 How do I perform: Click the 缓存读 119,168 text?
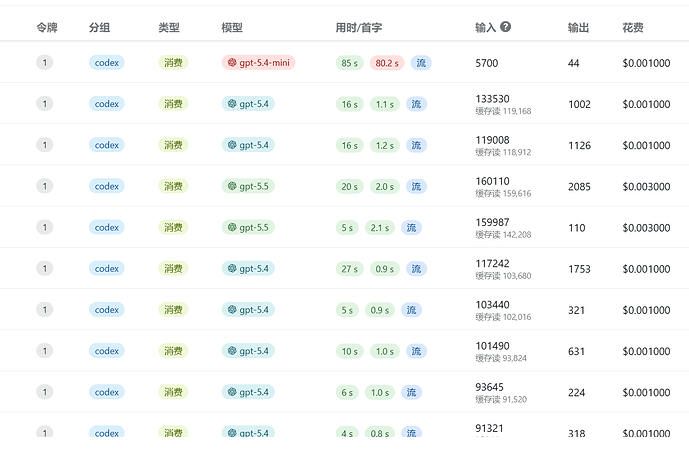(503, 111)
